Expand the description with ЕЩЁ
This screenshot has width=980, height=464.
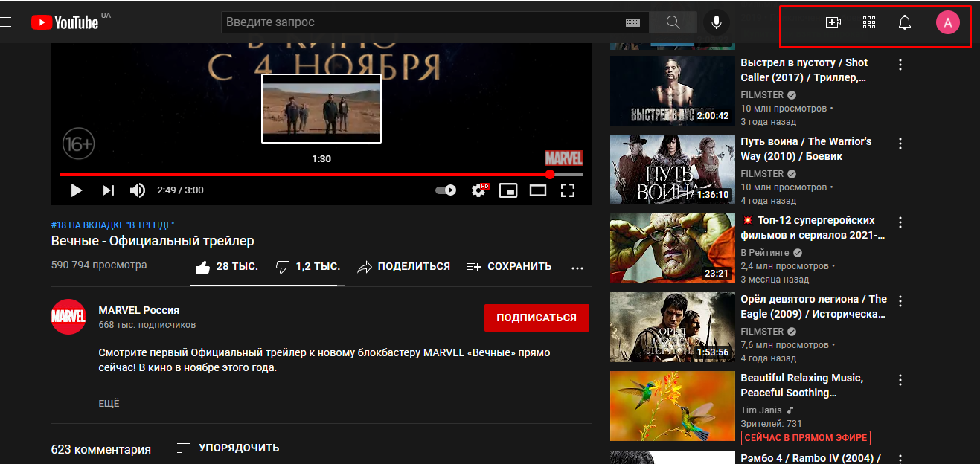(x=109, y=403)
